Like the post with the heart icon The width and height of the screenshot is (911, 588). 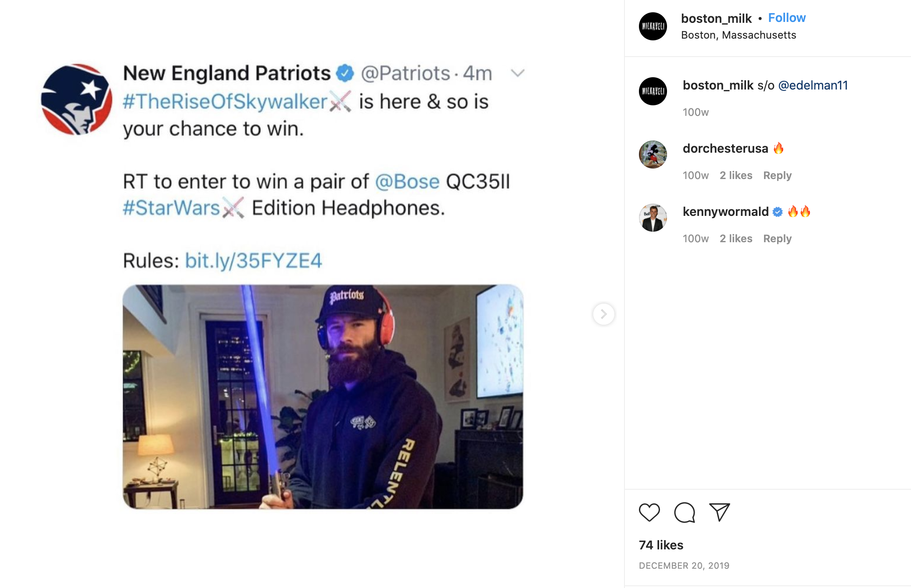point(649,512)
